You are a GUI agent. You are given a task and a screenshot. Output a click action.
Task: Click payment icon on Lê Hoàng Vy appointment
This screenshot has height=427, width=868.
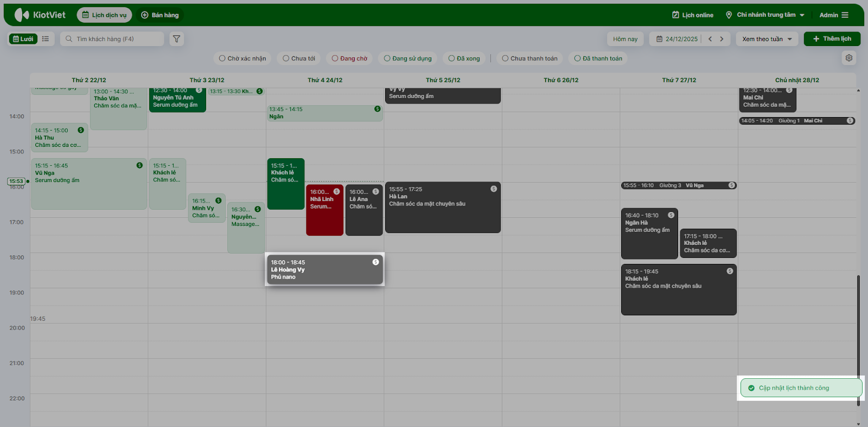pyautogui.click(x=375, y=262)
